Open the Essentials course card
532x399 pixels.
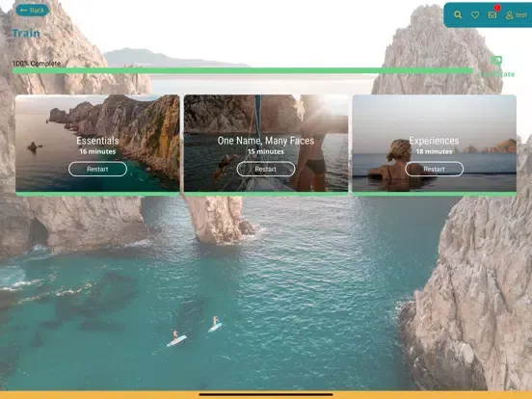click(97, 145)
